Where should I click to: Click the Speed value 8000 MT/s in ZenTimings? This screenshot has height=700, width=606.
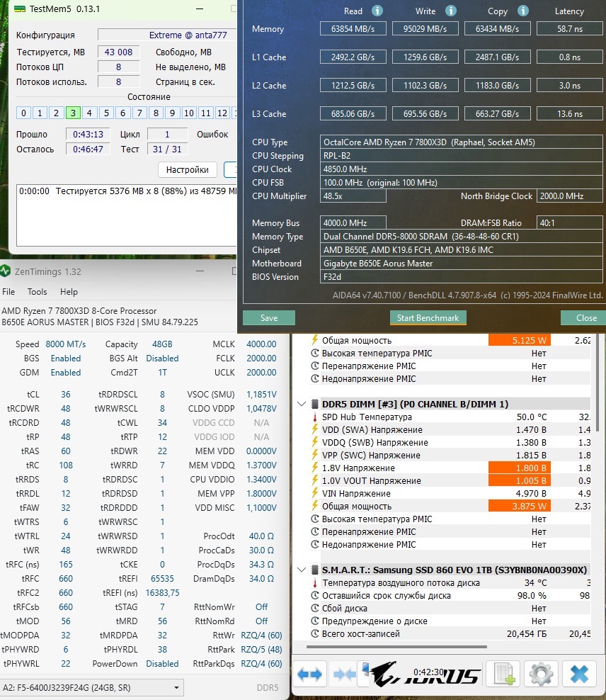(66, 344)
